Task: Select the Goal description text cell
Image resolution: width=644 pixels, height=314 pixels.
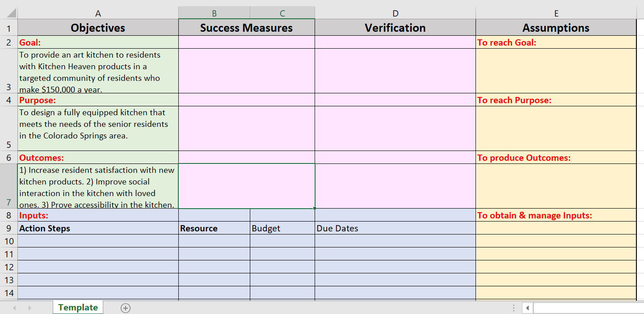Action: (x=98, y=71)
